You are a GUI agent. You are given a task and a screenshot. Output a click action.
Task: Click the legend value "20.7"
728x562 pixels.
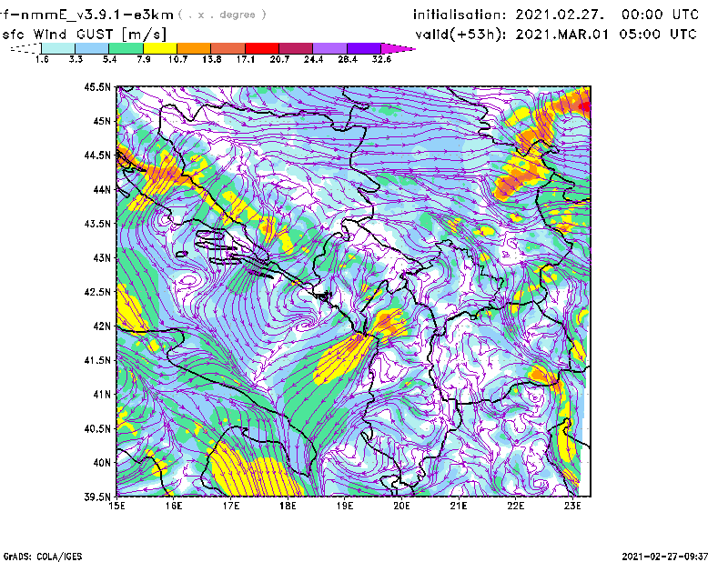[279, 59]
